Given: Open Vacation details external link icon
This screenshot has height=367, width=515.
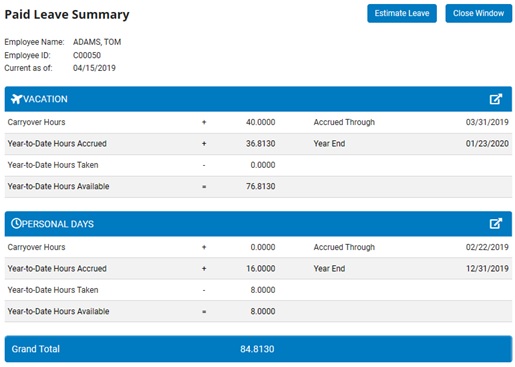Looking at the screenshot, I should 496,99.
